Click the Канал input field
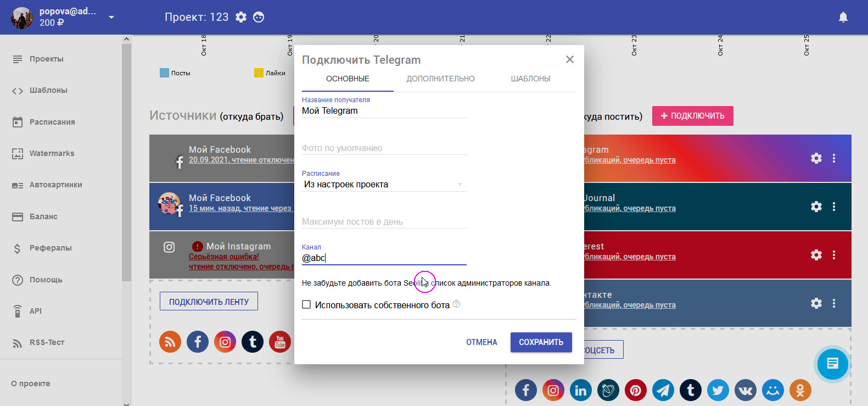Screen dimensions: 868x406 [x=384, y=258]
